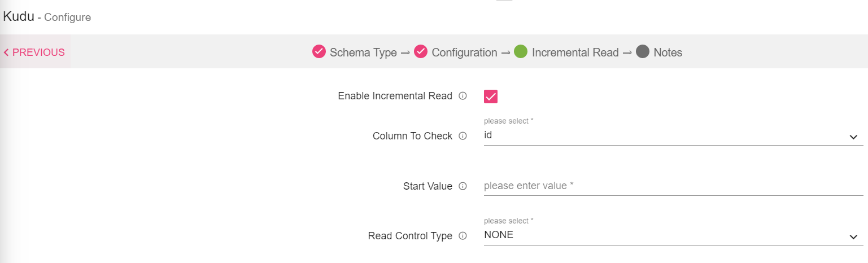
Task: Click the Schema Type checkmark step icon
Action: tap(319, 52)
